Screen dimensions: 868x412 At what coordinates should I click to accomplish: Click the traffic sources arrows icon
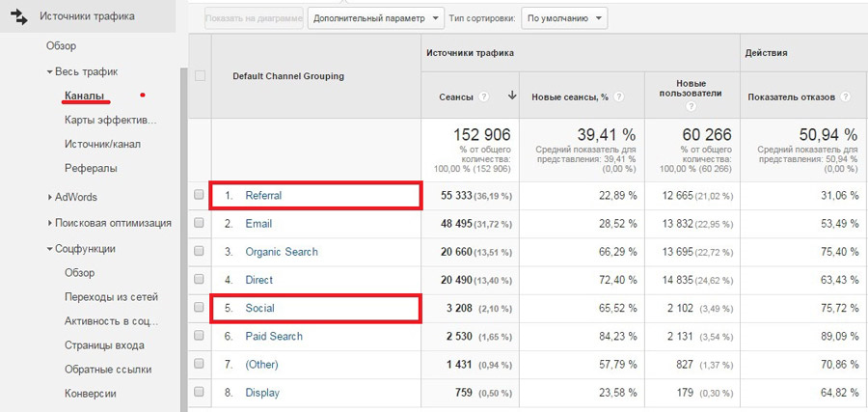point(17,16)
